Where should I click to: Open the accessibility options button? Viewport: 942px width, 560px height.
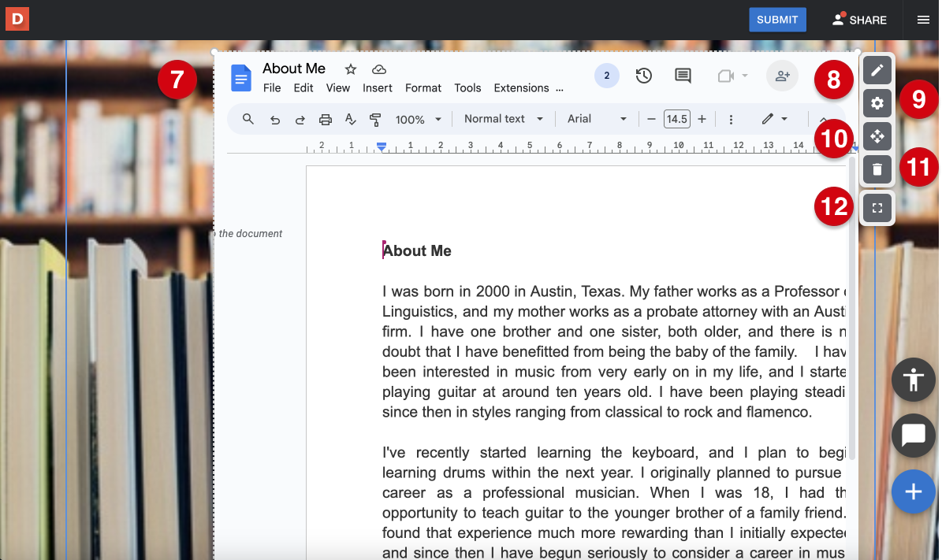[x=913, y=380]
